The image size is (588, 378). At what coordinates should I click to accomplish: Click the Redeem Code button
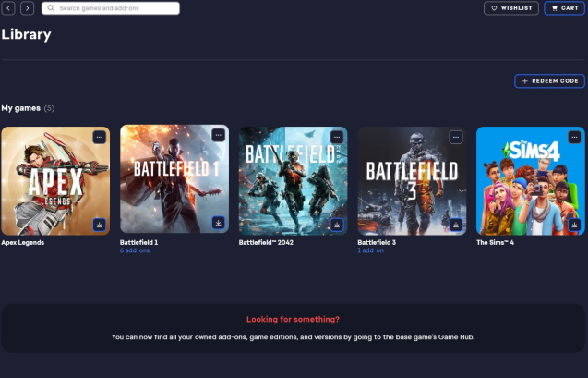[550, 81]
